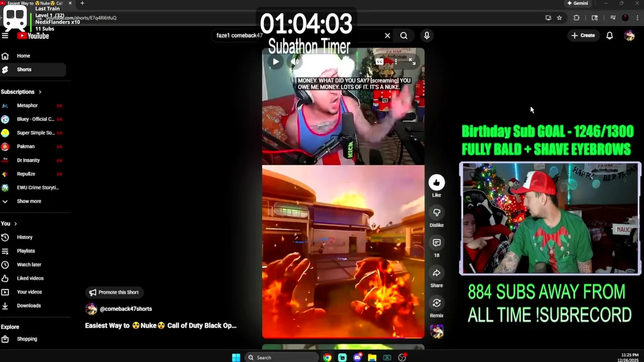Open Chrome from the taskbar
Screen dimensions: 644x362
point(328,357)
